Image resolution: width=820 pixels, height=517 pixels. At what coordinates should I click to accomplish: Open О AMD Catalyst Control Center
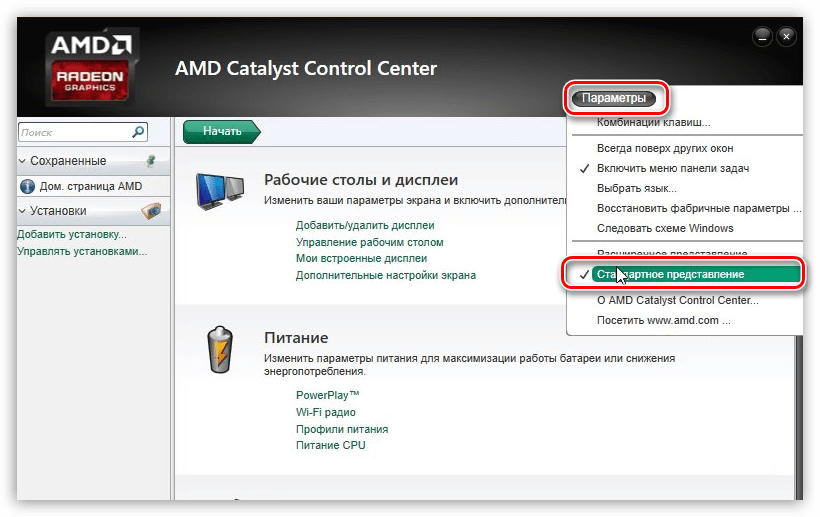coord(678,300)
